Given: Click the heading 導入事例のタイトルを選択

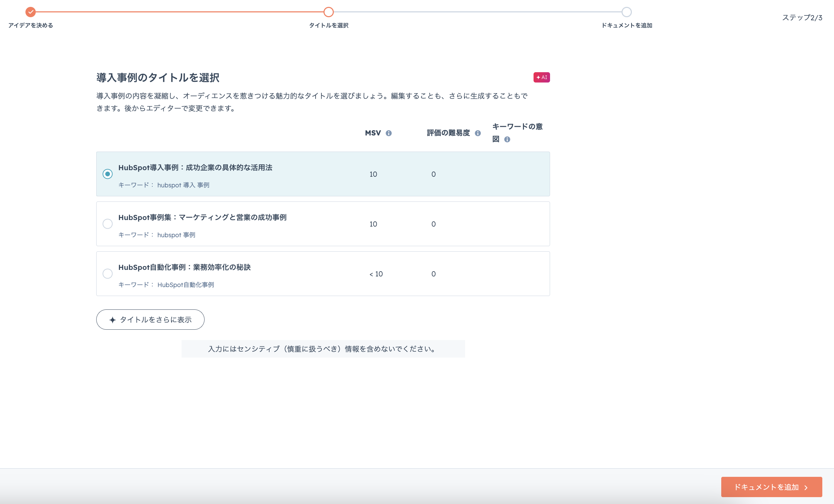Looking at the screenshot, I should 158,78.
